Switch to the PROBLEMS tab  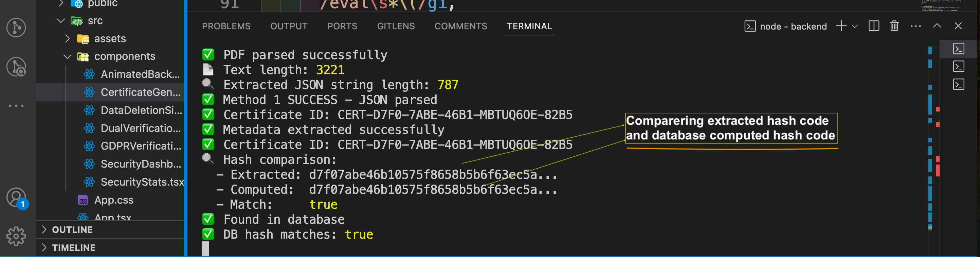pyautogui.click(x=226, y=26)
